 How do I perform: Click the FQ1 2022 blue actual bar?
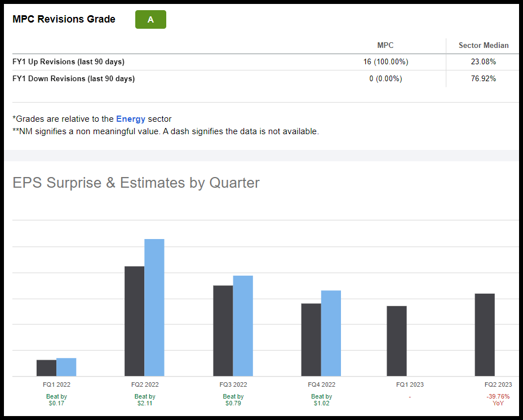coord(66,367)
